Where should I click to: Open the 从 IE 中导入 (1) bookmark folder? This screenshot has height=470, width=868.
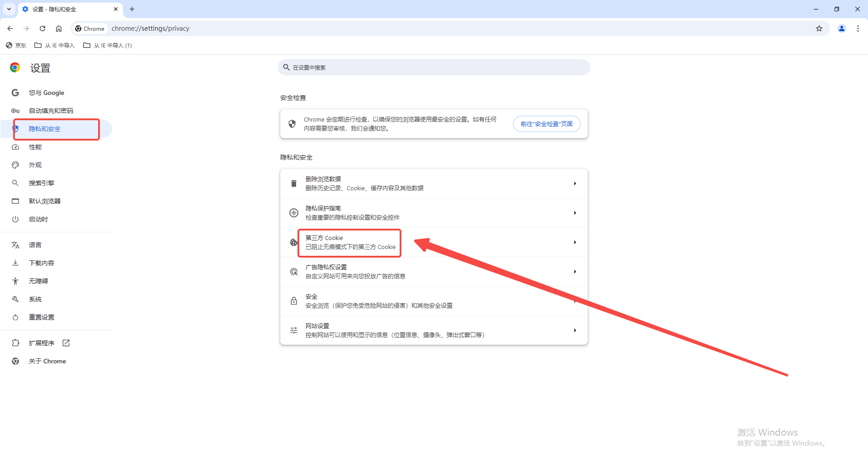(x=108, y=45)
